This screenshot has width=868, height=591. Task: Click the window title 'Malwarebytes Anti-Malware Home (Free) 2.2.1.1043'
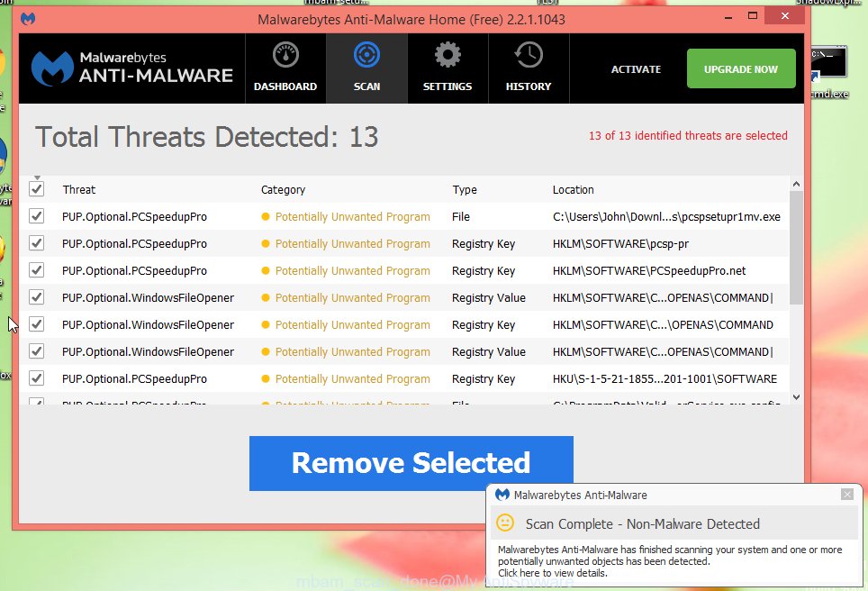pos(411,20)
